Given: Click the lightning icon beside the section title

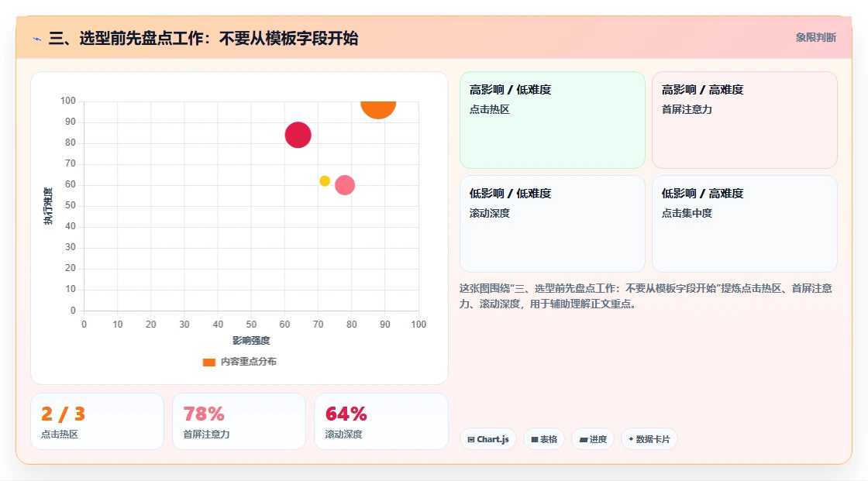Looking at the screenshot, I should point(37,39).
